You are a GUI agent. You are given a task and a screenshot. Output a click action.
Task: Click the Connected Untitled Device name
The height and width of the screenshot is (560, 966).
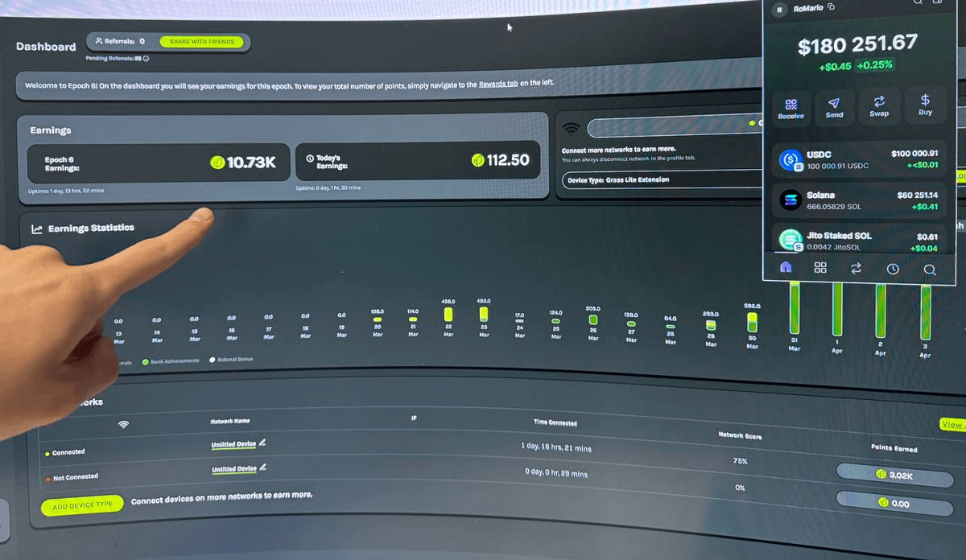(x=233, y=444)
